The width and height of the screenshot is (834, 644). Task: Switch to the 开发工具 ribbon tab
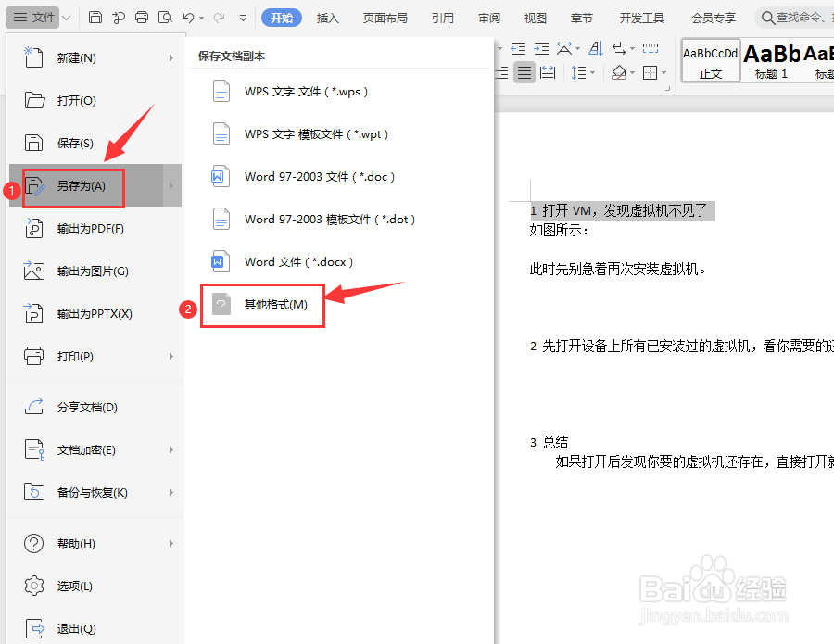tap(642, 19)
